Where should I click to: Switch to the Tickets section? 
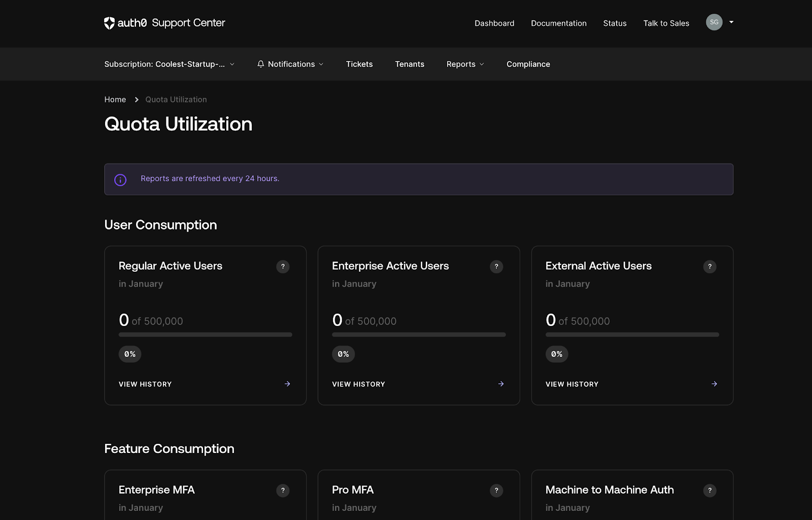[359, 64]
